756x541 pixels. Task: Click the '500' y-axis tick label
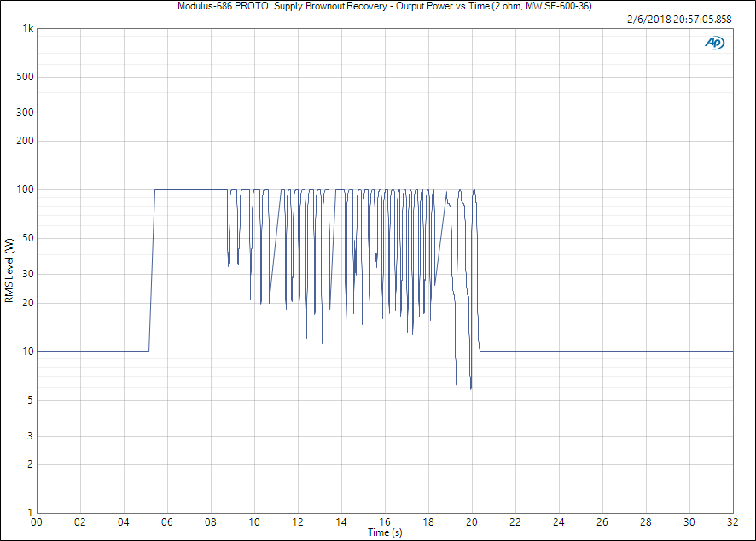(x=25, y=77)
